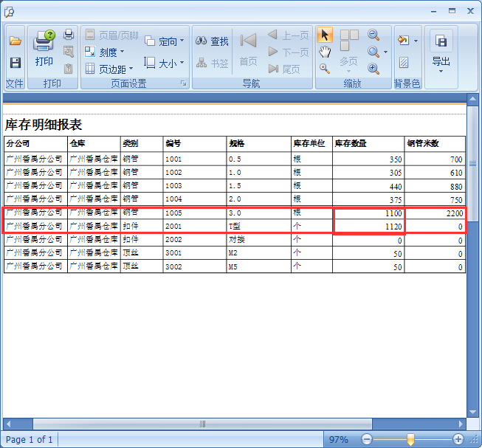Go to 下一页 next page
The image size is (482, 448).
point(289,52)
